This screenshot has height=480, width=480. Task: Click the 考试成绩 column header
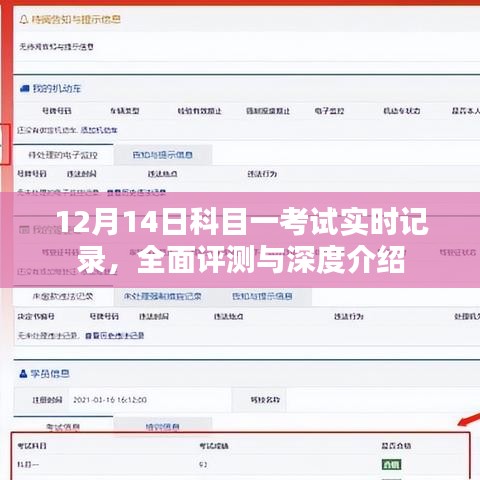pos(214,446)
